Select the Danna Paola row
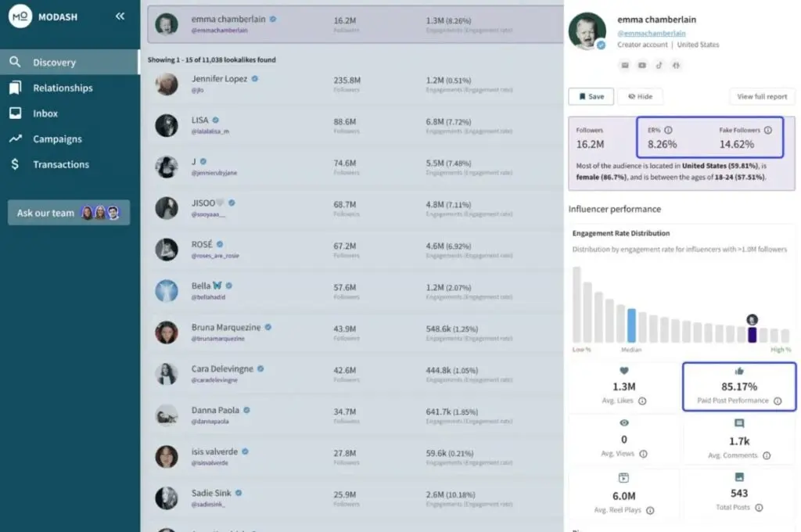 click(356, 415)
